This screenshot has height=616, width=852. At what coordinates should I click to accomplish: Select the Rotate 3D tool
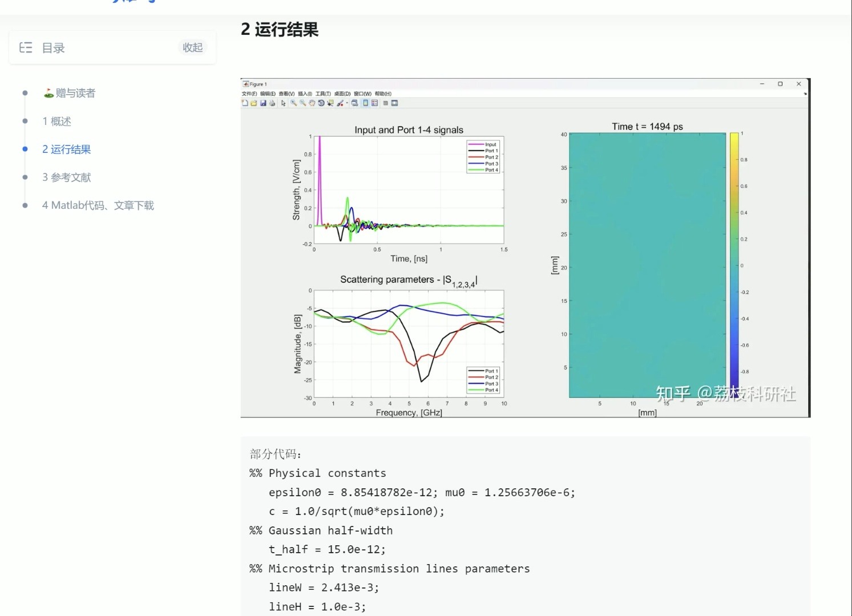click(x=321, y=103)
